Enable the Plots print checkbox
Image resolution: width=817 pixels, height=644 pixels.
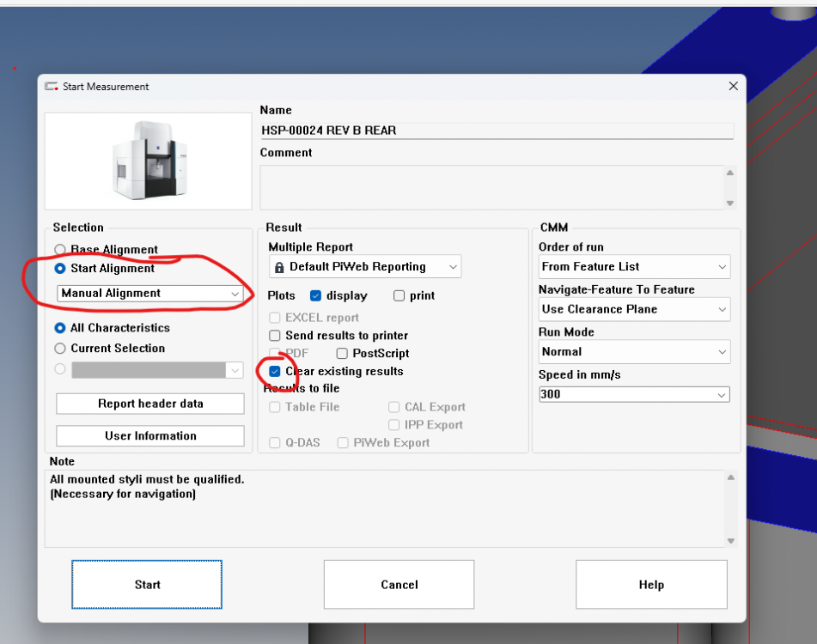pyautogui.click(x=399, y=295)
